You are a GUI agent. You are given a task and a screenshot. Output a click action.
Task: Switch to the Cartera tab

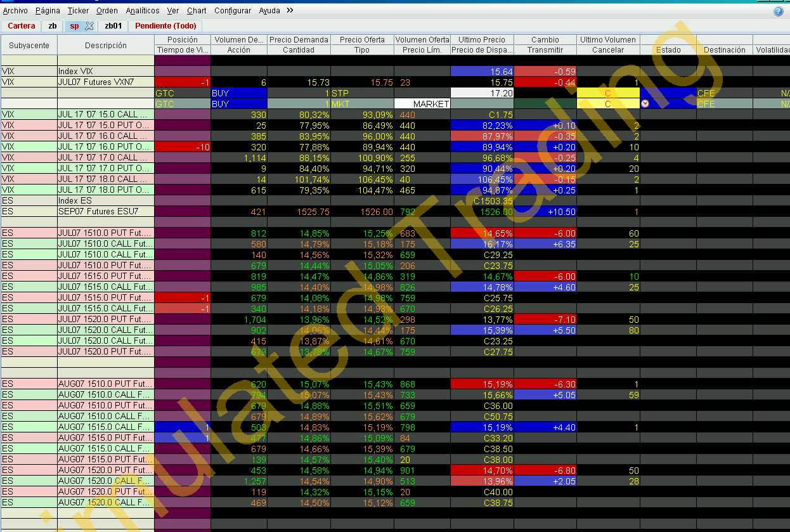(x=22, y=26)
